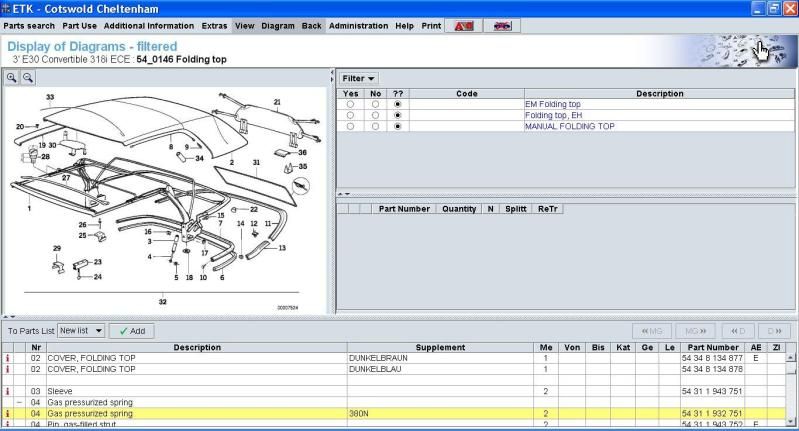Click the next MG navigation button

click(x=695, y=331)
